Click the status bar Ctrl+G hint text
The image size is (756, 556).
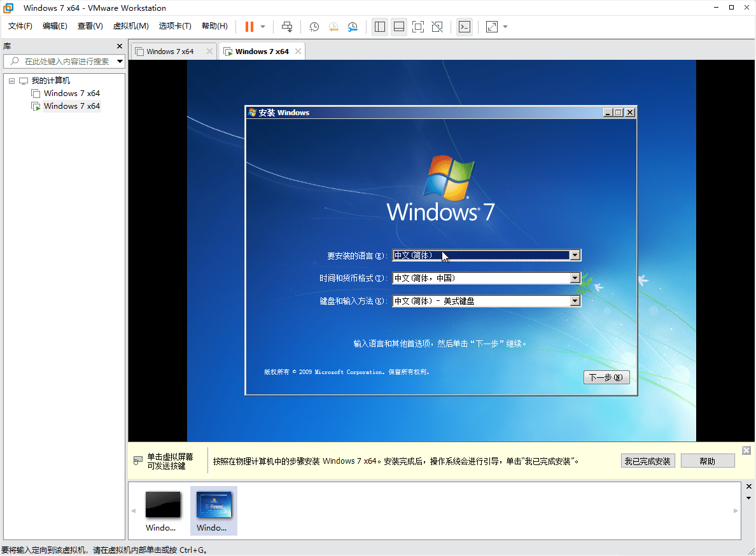pos(104,550)
